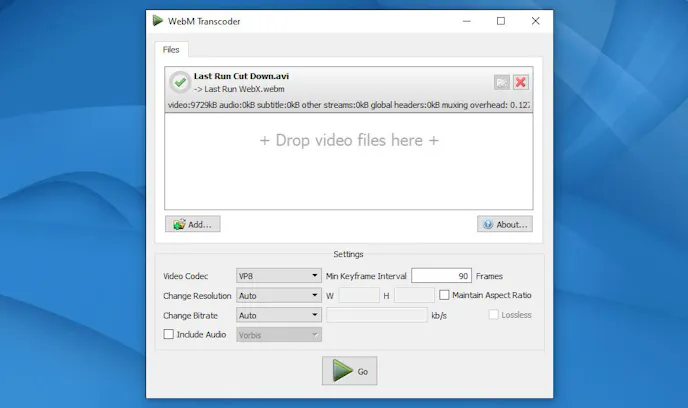The height and width of the screenshot is (408, 688).
Task: Remove Last Run Cut Down.avi with red X
Action: pyautogui.click(x=520, y=82)
